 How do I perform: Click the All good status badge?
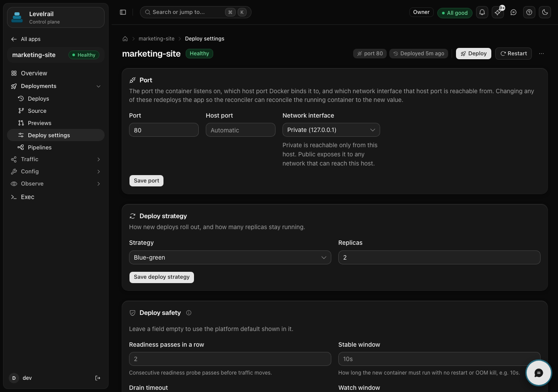coord(455,13)
